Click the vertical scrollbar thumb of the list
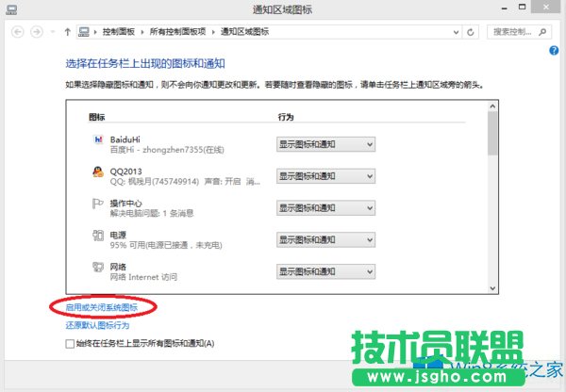The image size is (566, 392). click(492, 133)
